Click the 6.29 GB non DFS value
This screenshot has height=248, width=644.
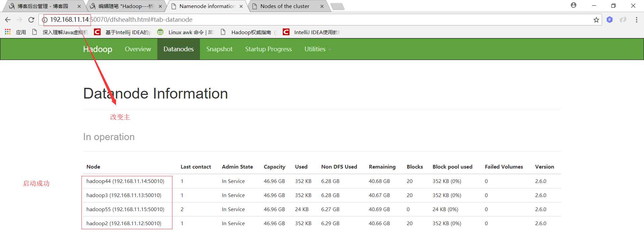click(330, 223)
